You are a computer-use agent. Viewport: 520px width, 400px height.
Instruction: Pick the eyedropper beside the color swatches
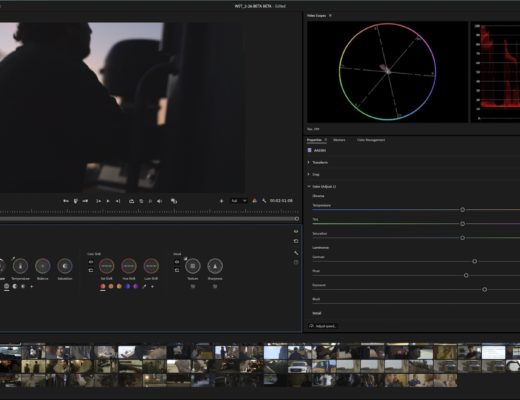(x=144, y=286)
